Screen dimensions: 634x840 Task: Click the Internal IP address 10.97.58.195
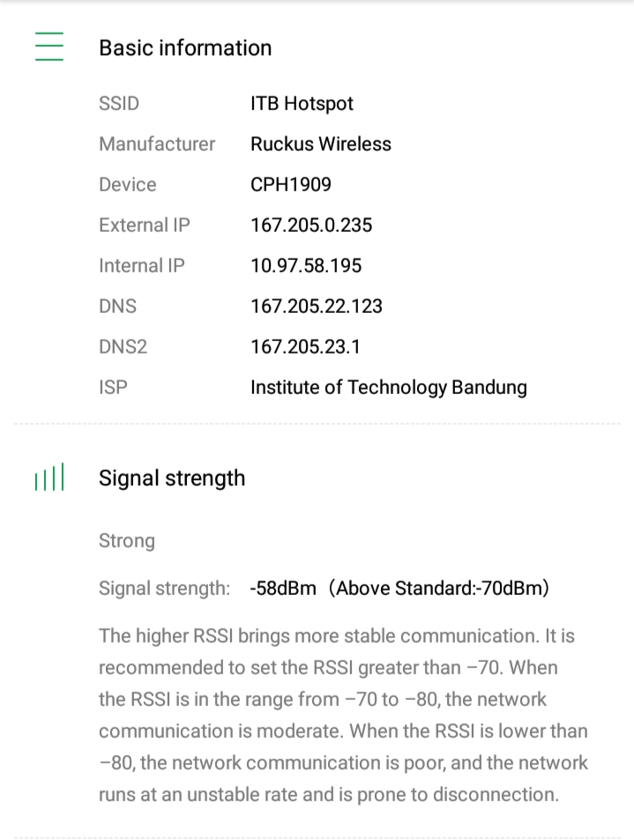[306, 265]
